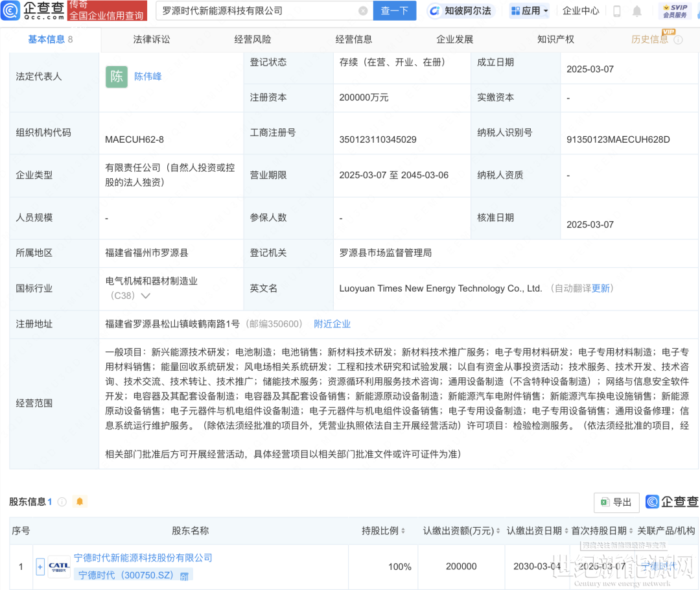Image resolution: width=700 pixels, height=590 pixels.
Task: Select registered capital 200000万元
Action: coord(364,97)
